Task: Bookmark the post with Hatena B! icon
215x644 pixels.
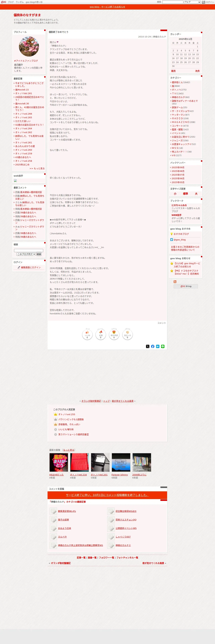Action: 158,346
